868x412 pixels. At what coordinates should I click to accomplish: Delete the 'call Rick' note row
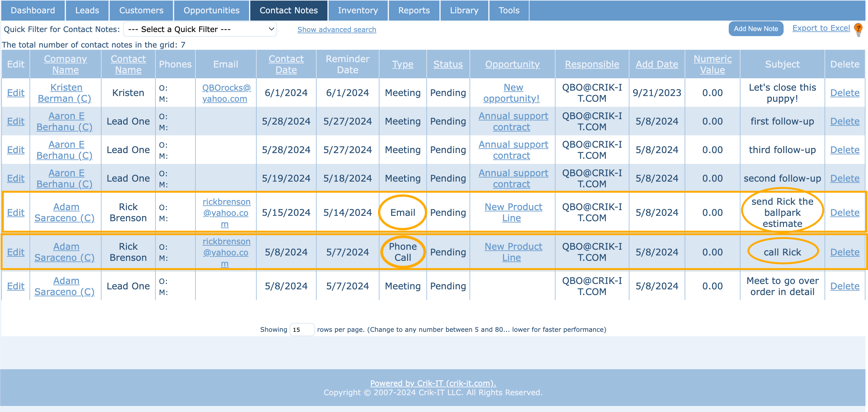tap(845, 252)
